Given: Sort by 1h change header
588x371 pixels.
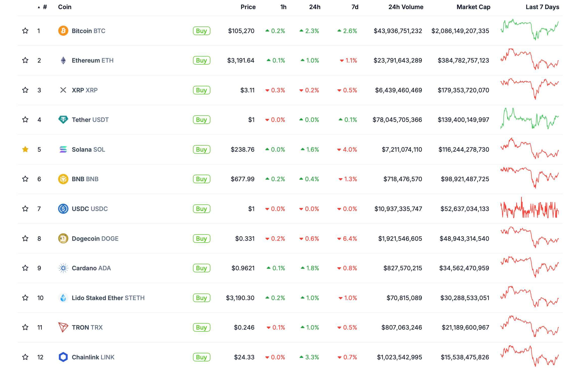Looking at the screenshot, I should coord(283,7).
